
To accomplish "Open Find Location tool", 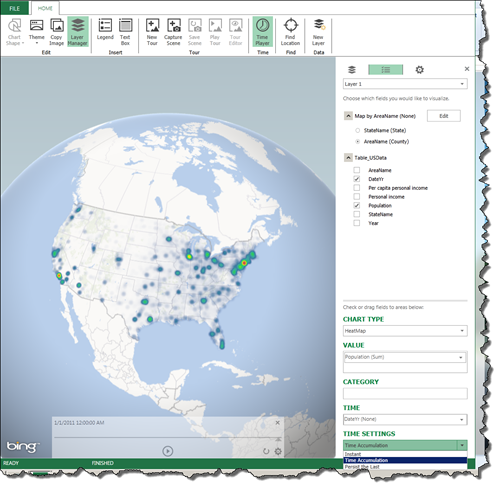I will [290, 32].
